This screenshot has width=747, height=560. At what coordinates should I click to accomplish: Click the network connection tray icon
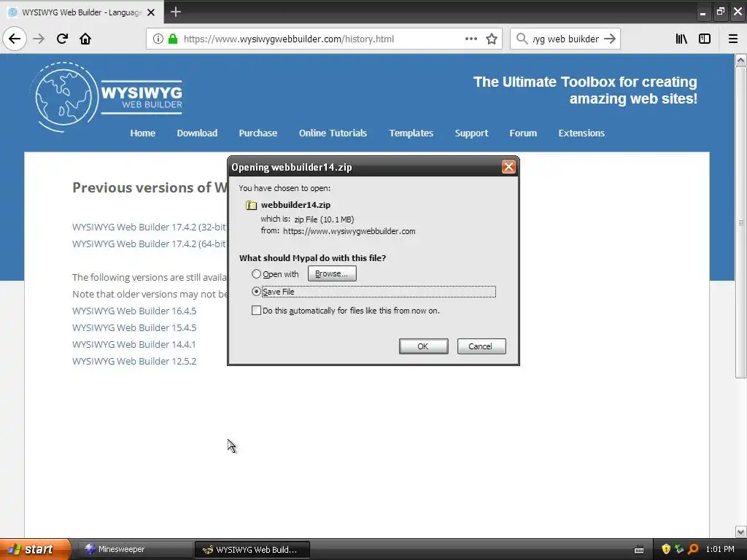click(679, 549)
